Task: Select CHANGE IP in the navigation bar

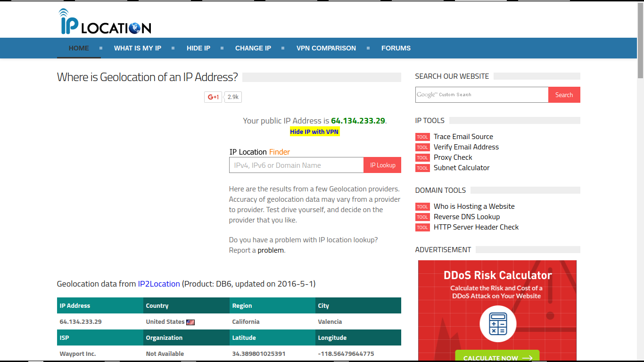Action: click(253, 48)
